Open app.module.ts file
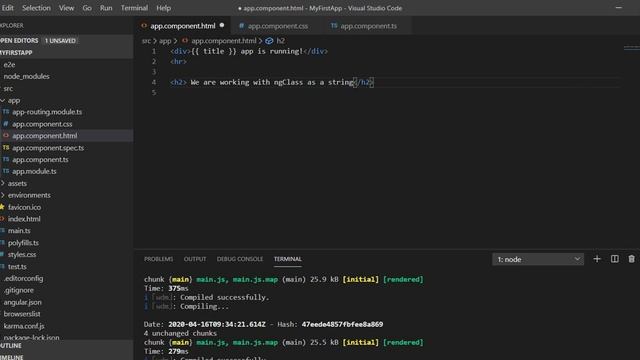 [34, 171]
